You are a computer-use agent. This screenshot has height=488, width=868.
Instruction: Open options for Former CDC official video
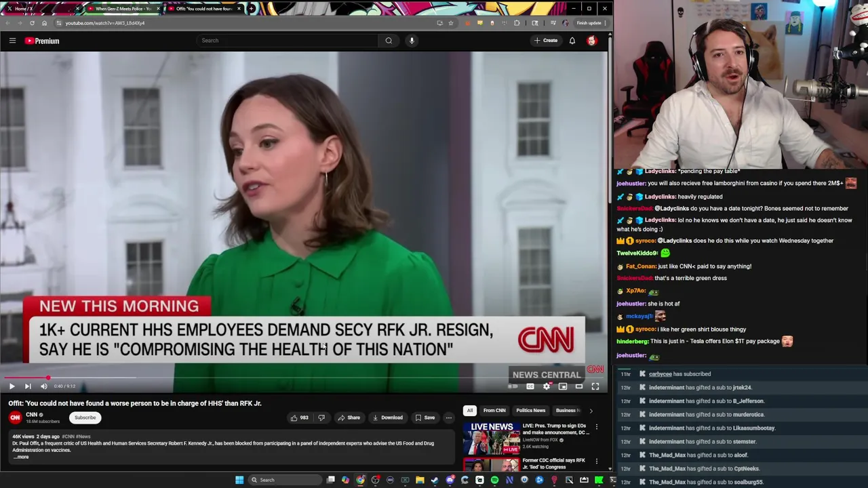point(597,462)
